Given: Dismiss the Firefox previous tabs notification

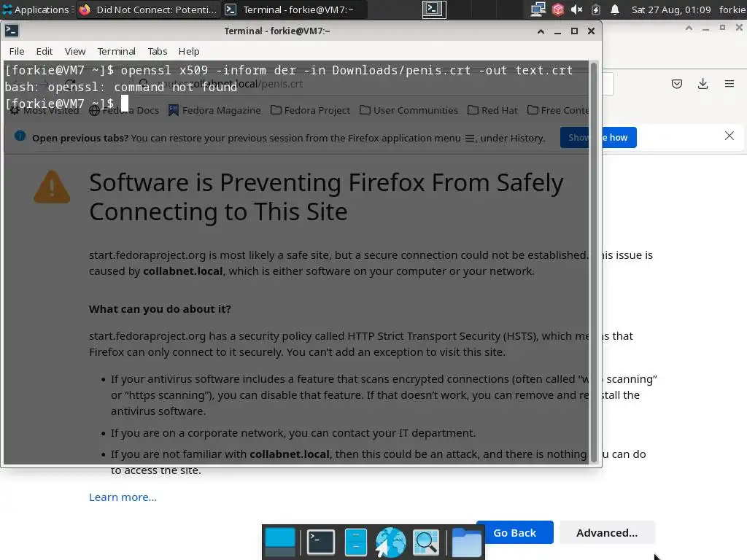Looking at the screenshot, I should coord(729,136).
